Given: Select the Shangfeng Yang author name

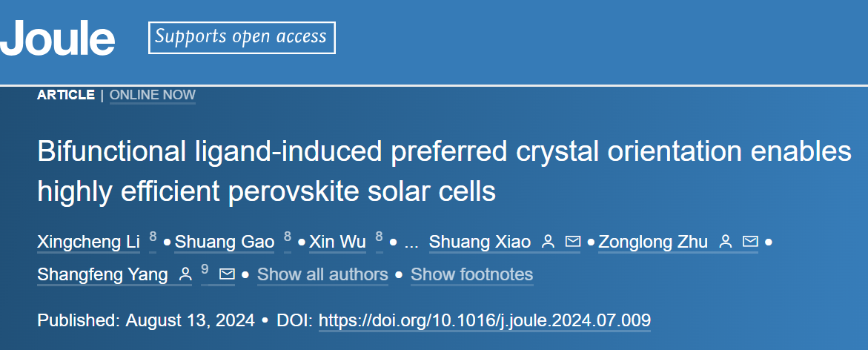Looking at the screenshot, I should 102,274.
